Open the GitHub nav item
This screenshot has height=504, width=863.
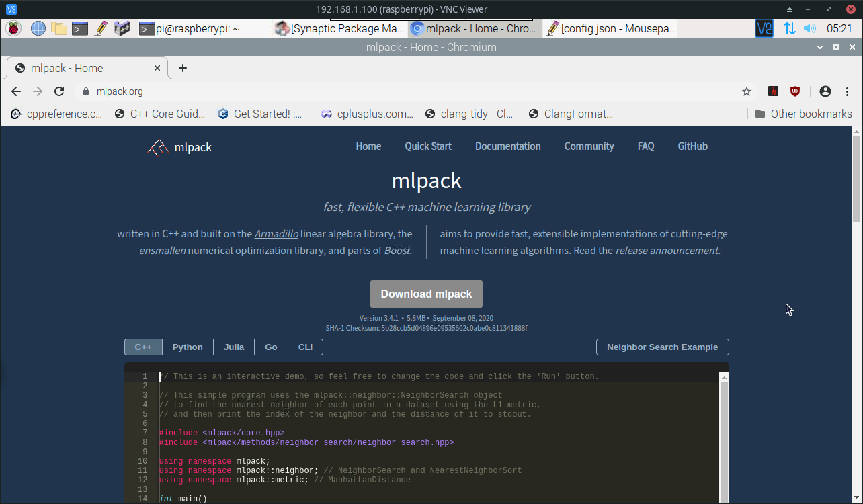(x=692, y=146)
